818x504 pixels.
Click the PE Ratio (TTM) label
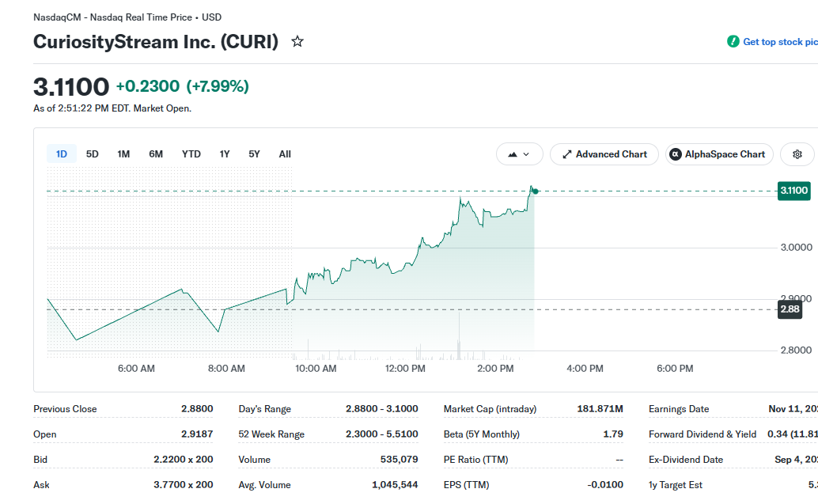(475, 460)
